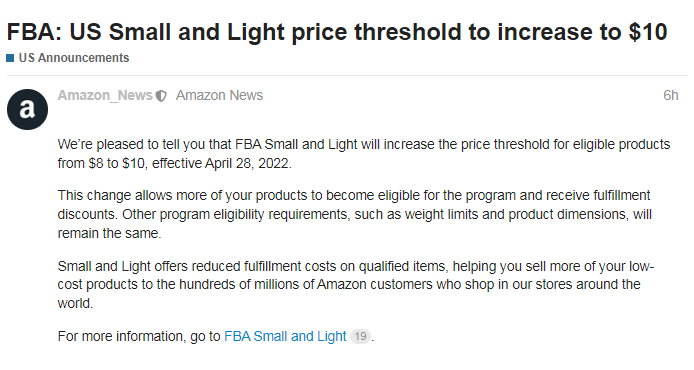Click the 'For more information, go to' text
The height and width of the screenshot is (370, 694).
click(139, 336)
